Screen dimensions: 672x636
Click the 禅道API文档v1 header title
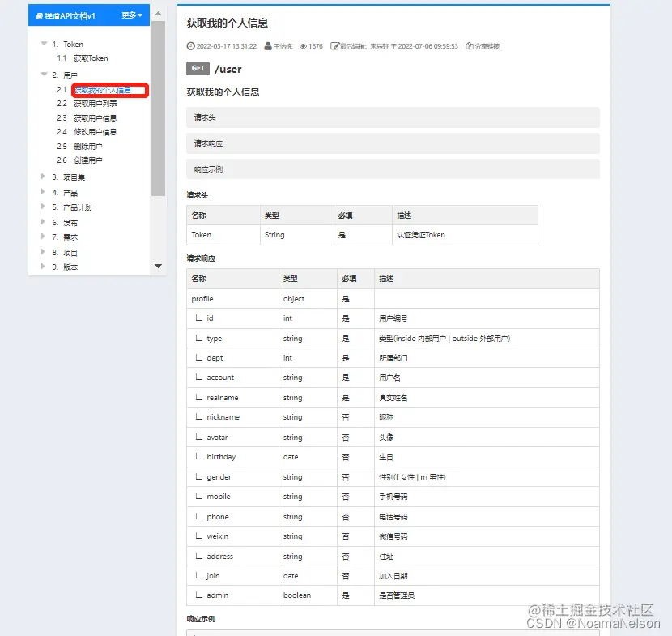pyautogui.click(x=70, y=16)
